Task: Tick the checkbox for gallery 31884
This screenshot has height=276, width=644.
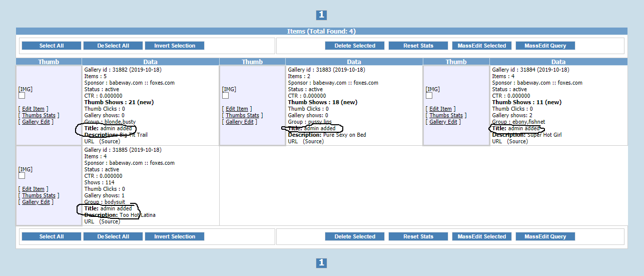Action: point(429,96)
